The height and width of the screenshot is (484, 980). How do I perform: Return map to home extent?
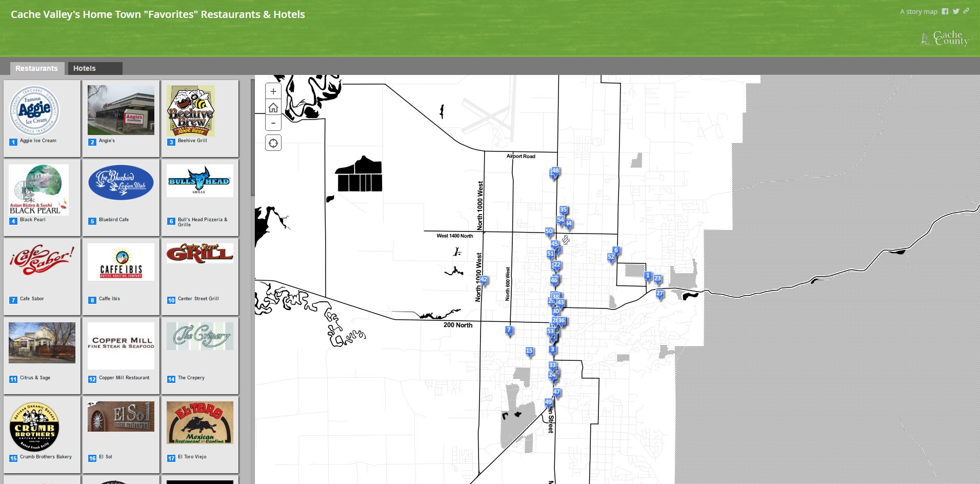[x=273, y=107]
